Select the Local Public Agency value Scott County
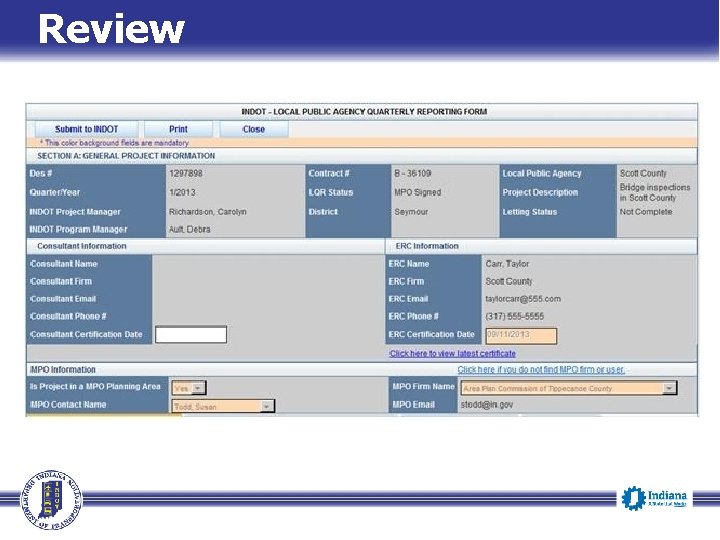The height and width of the screenshot is (540, 720). coord(643,174)
